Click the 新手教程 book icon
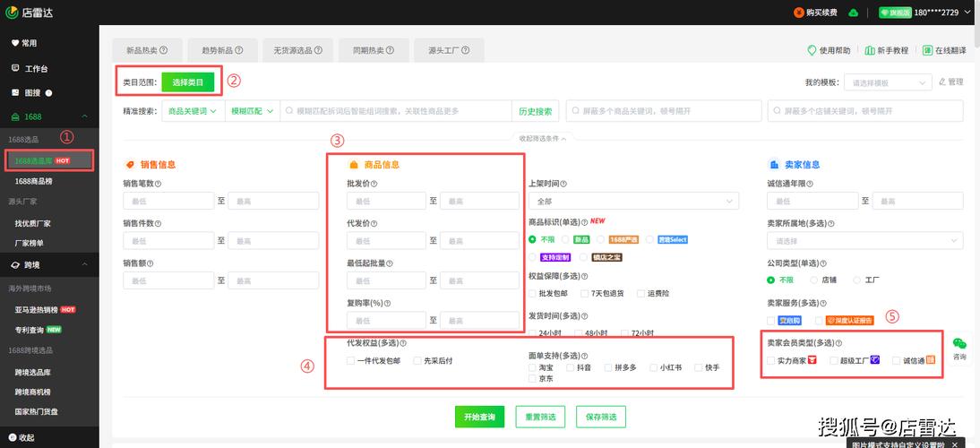This screenshot has width=980, height=448. [870, 50]
